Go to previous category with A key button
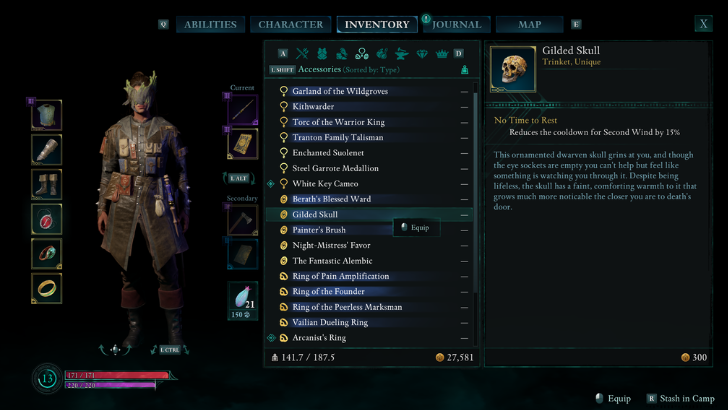This screenshot has height=410, width=728. [283, 53]
